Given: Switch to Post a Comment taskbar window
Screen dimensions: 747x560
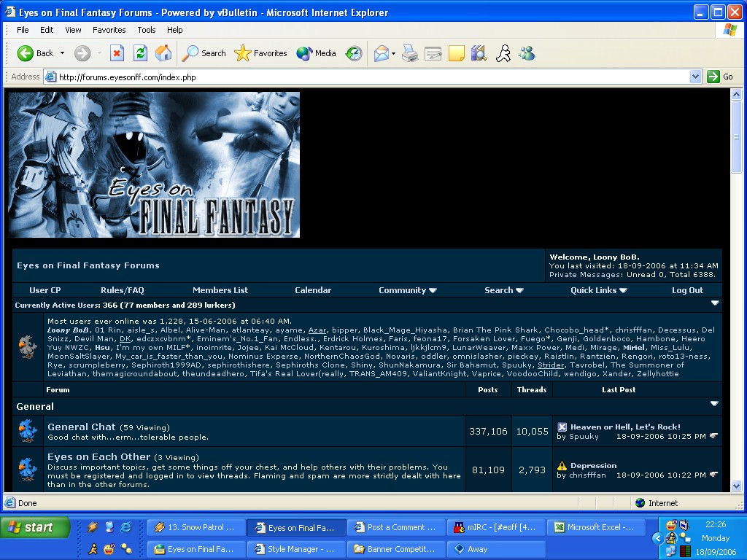Looking at the screenshot, I should coord(396,527).
